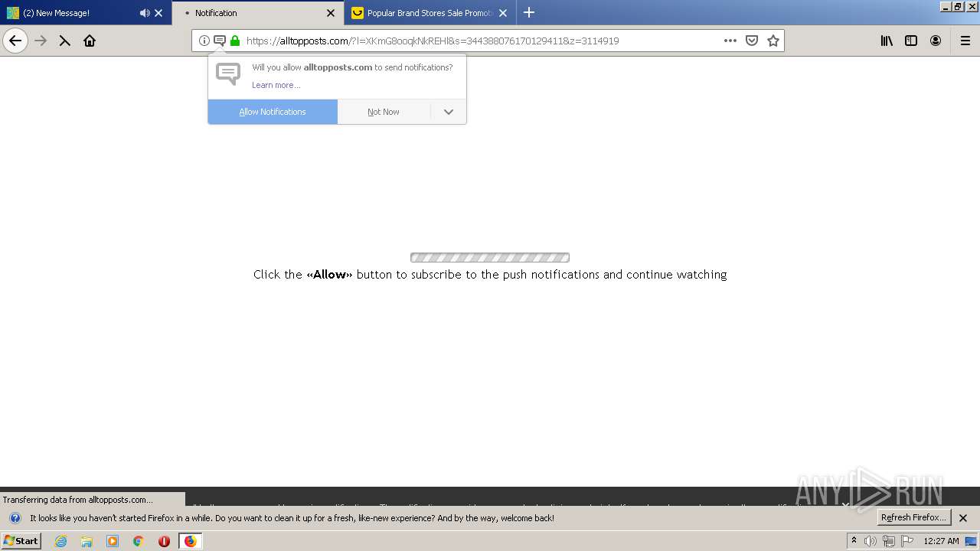This screenshot has width=980, height=551.
Task: Click the green padlock security icon
Action: [235, 41]
